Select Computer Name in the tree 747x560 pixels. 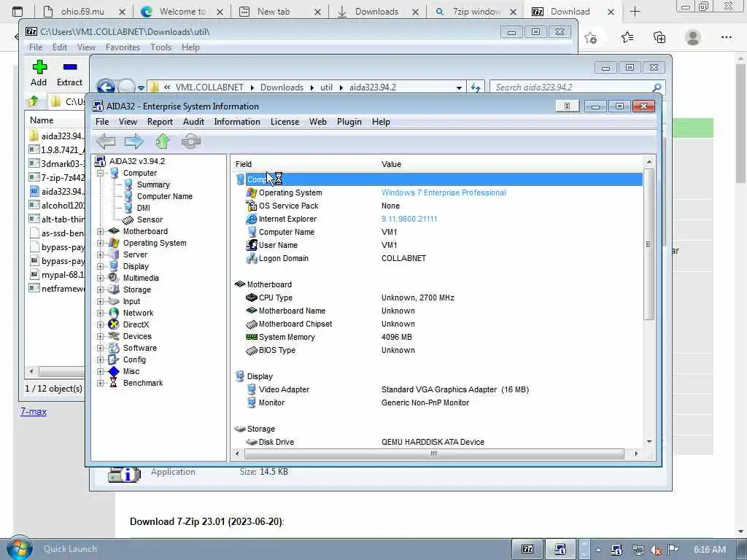click(165, 196)
